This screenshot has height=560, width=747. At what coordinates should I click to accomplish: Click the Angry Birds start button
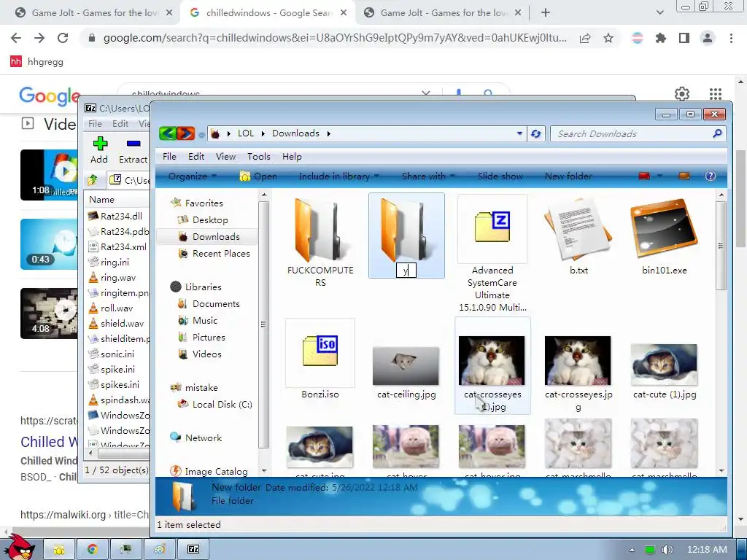point(19,547)
